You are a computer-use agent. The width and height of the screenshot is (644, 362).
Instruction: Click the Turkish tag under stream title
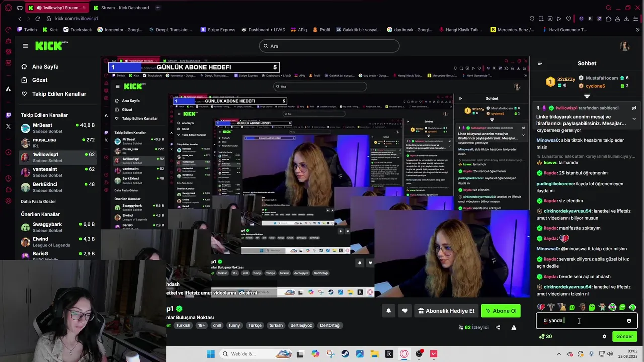(x=183, y=325)
